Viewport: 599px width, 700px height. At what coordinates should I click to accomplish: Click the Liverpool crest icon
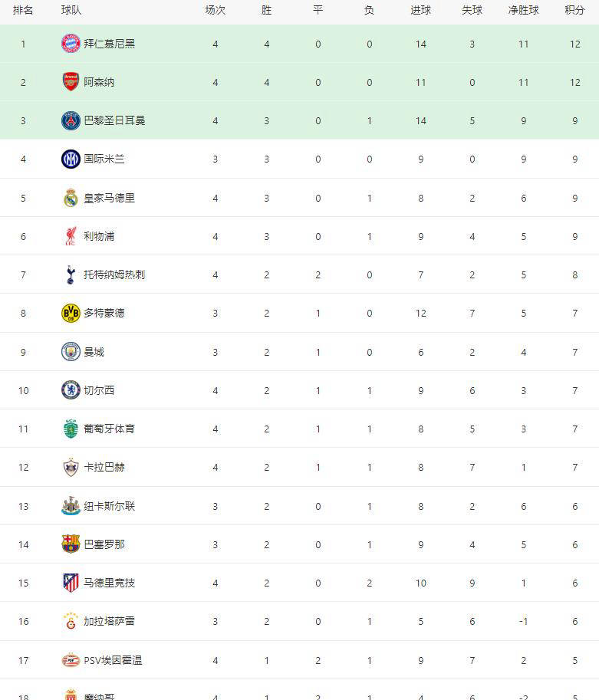(71, 236)
